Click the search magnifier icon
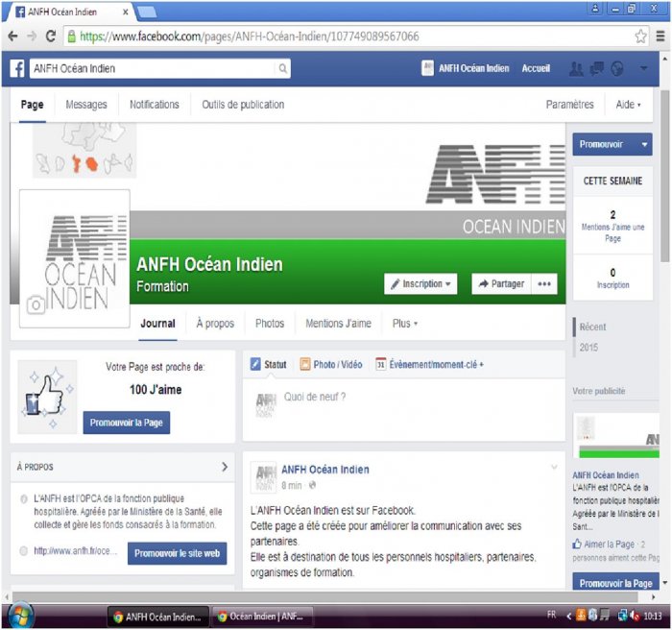Image resolution: width=672 pixels, height=630 pixels. click(282, 69)
